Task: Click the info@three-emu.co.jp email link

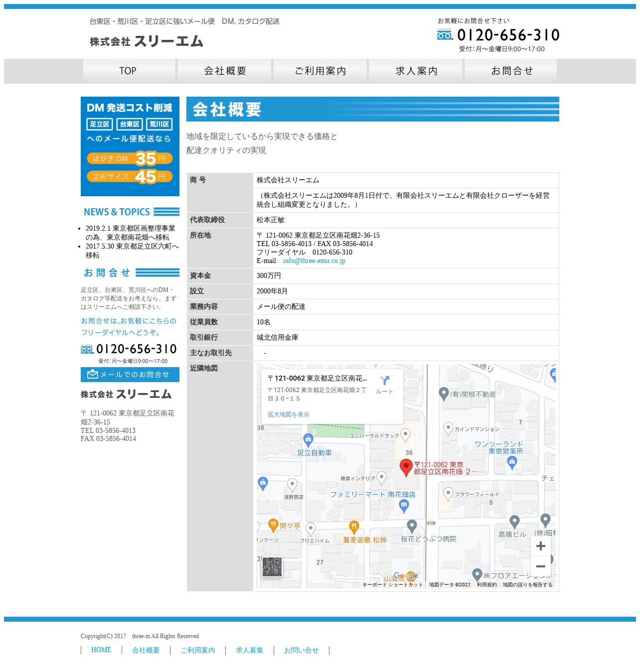Action: [x=314, y=261]
